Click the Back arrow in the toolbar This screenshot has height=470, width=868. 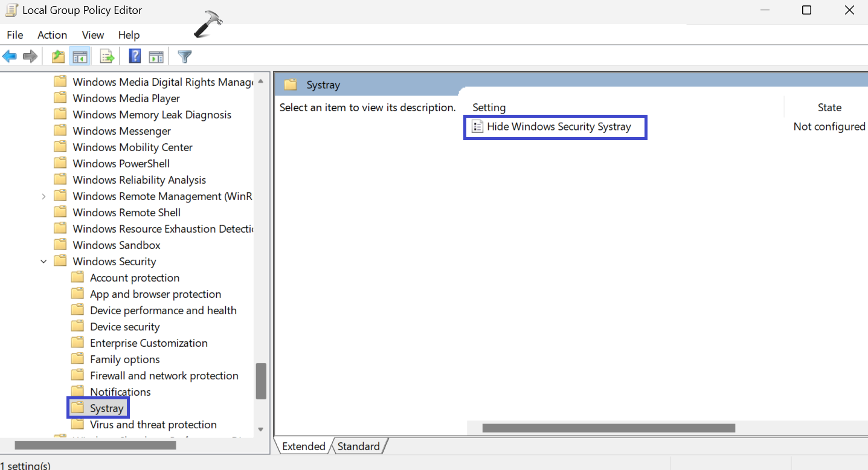coord(10,57)
